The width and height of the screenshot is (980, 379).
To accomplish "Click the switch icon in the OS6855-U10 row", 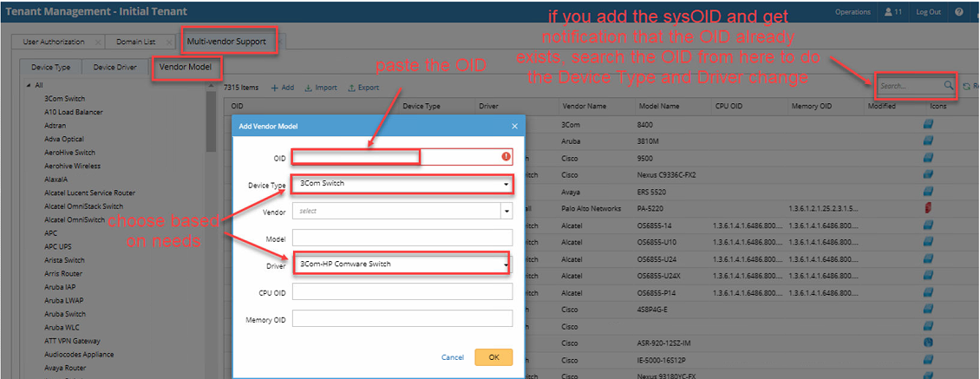I will [x=928, y=242].
